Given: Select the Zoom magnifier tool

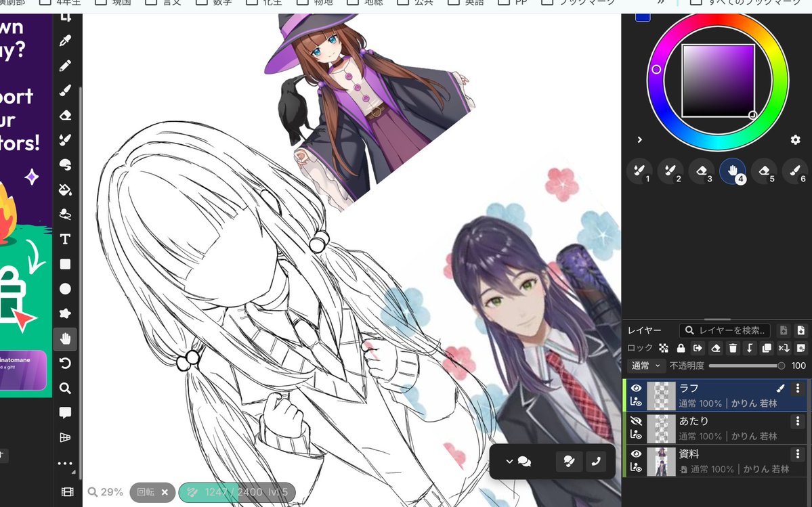Looking at the screenshot, I should point(65,388).
